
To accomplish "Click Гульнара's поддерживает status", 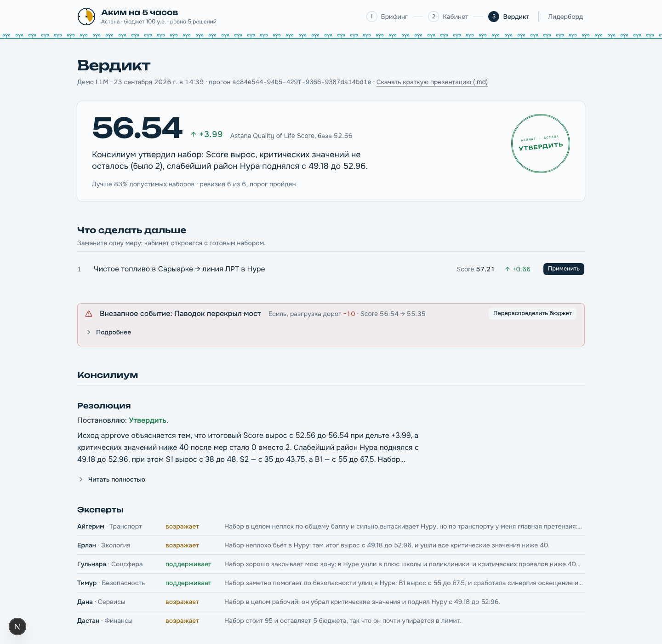I will pyautogui.click(x=188, y=564).
